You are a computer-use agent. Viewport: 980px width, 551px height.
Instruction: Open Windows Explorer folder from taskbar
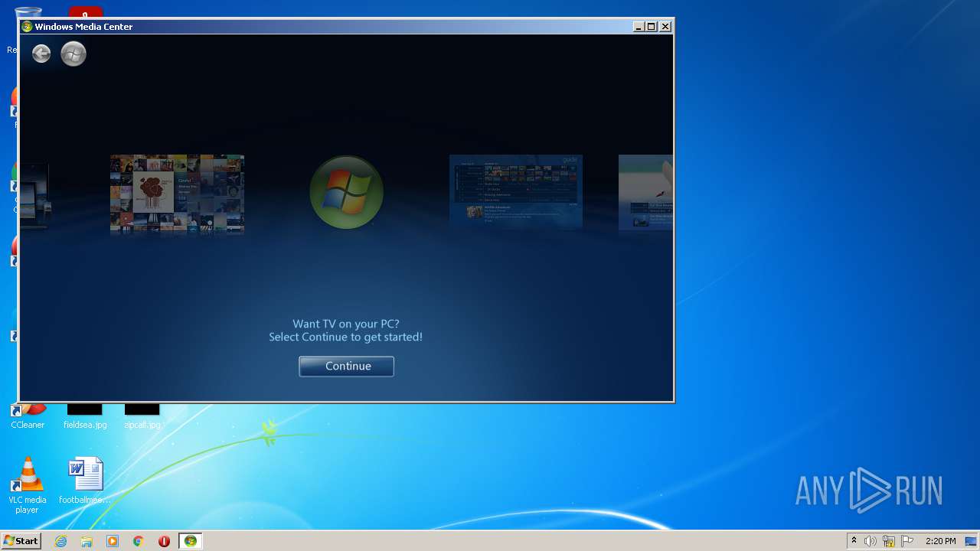click(87, 541)
